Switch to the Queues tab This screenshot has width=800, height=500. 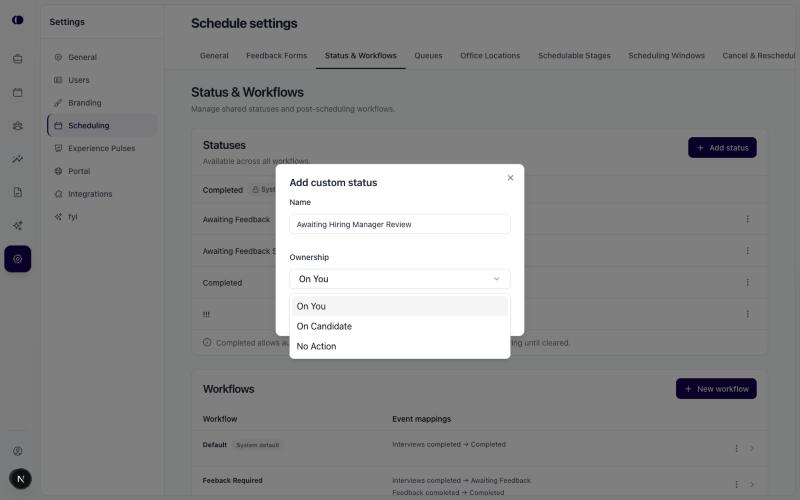pyautogui.click(x=428, y=56)
